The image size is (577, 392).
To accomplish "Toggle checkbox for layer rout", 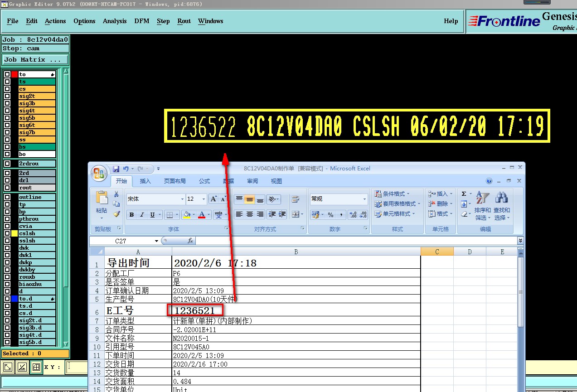I will coord(7,188).
